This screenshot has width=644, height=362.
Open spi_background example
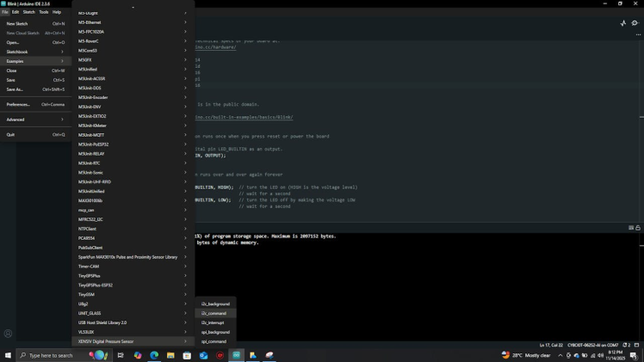click(x=215, y=332)
